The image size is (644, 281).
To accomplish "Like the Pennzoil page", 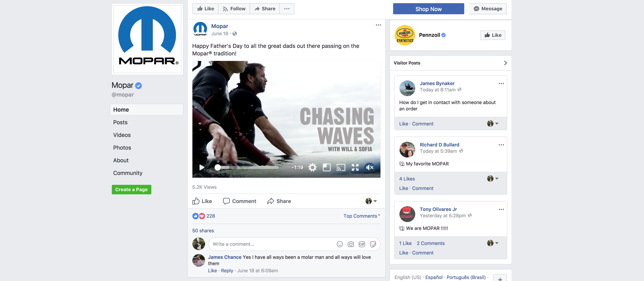I will pos(492,35).
